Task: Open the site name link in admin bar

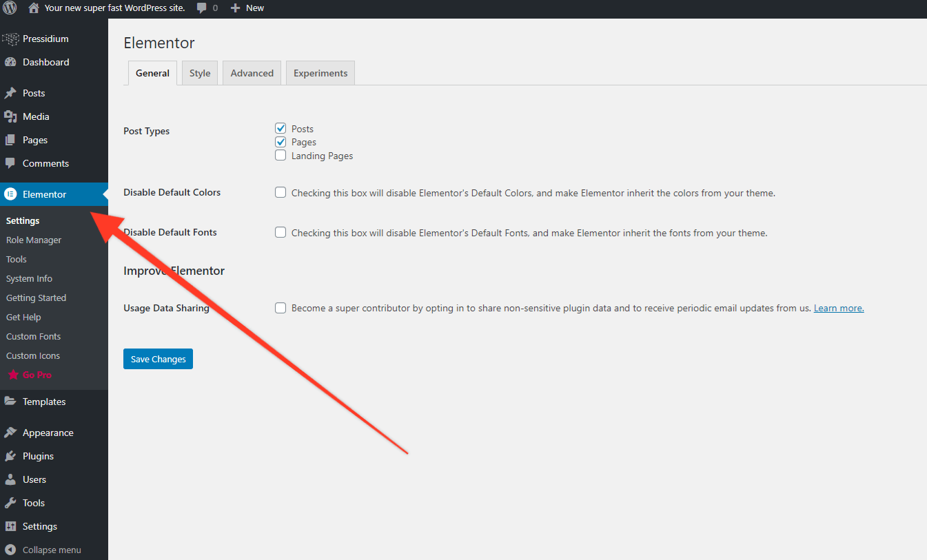Action: tap(114, 8)
